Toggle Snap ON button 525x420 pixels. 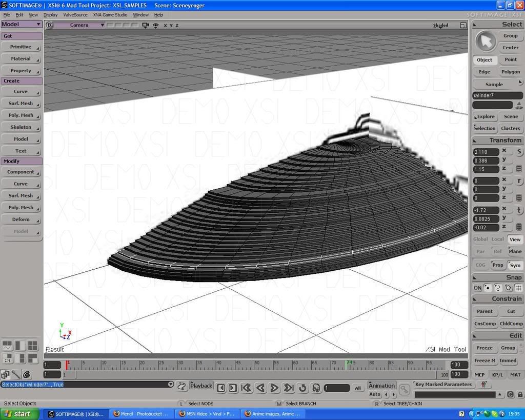pos(477,288)
